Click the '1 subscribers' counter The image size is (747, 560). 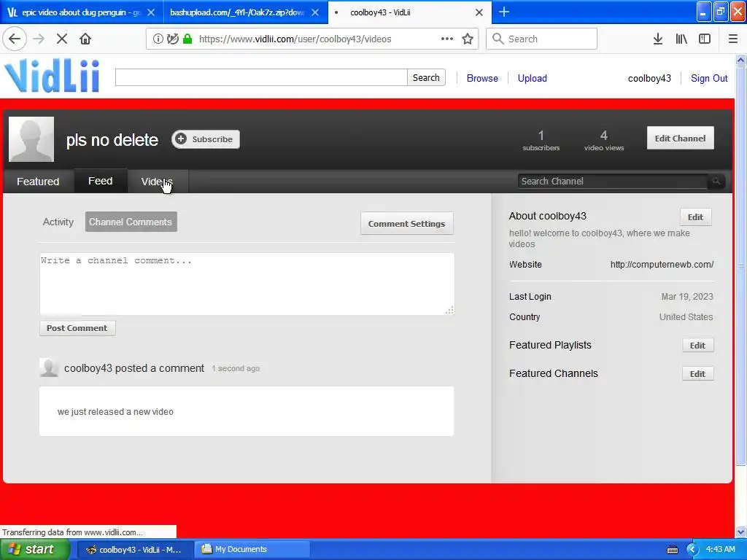coord(541,141)
